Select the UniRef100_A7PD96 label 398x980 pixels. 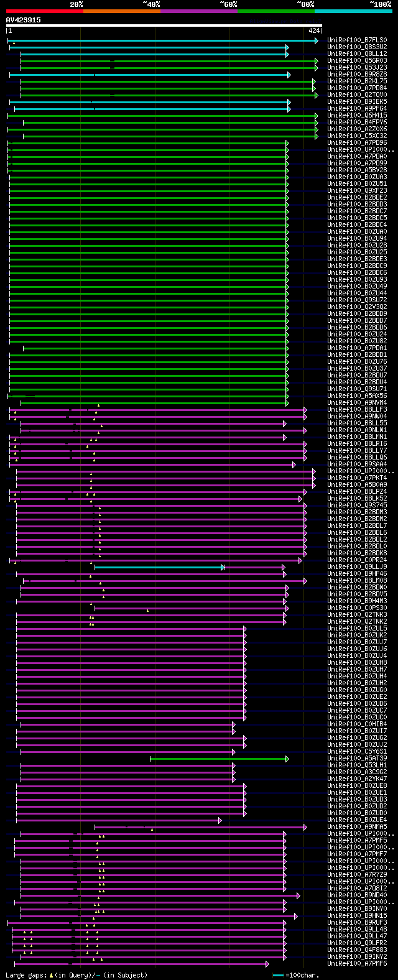point(357,143)
